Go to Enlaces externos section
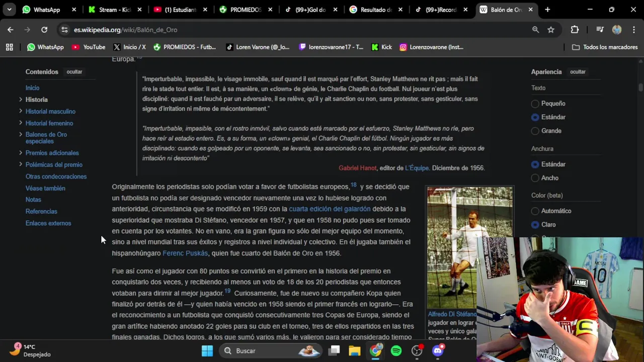 click(48, 223)
